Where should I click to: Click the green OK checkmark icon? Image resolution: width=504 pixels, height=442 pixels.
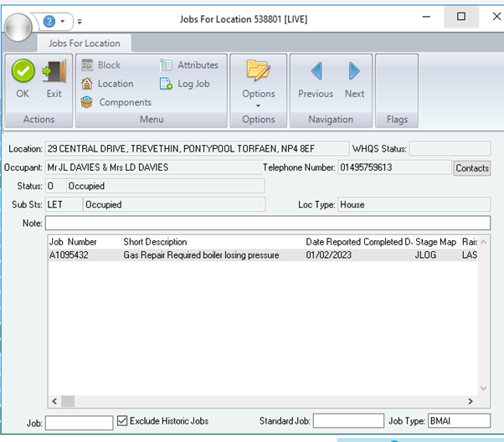(x=23, y=70)
